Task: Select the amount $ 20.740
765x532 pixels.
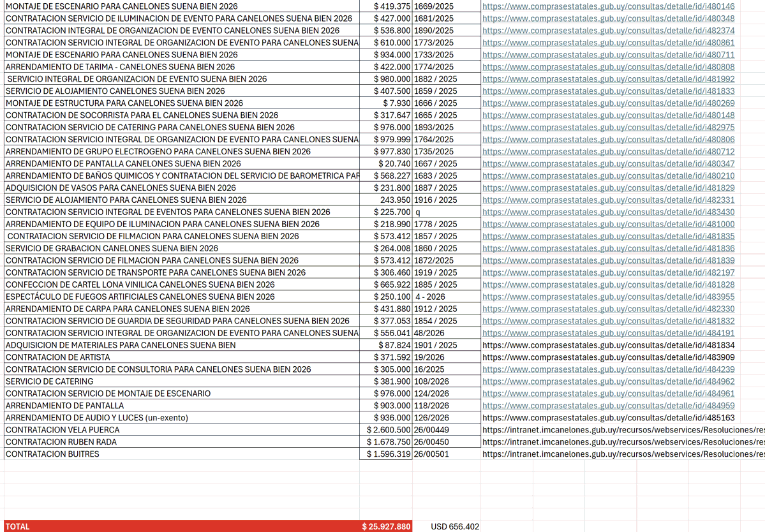Action: coord(386,164)
